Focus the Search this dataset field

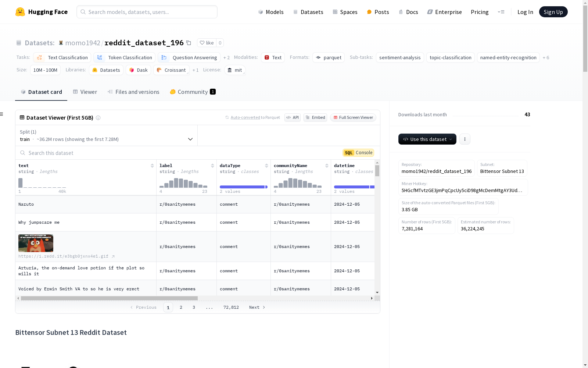point(179,153)
